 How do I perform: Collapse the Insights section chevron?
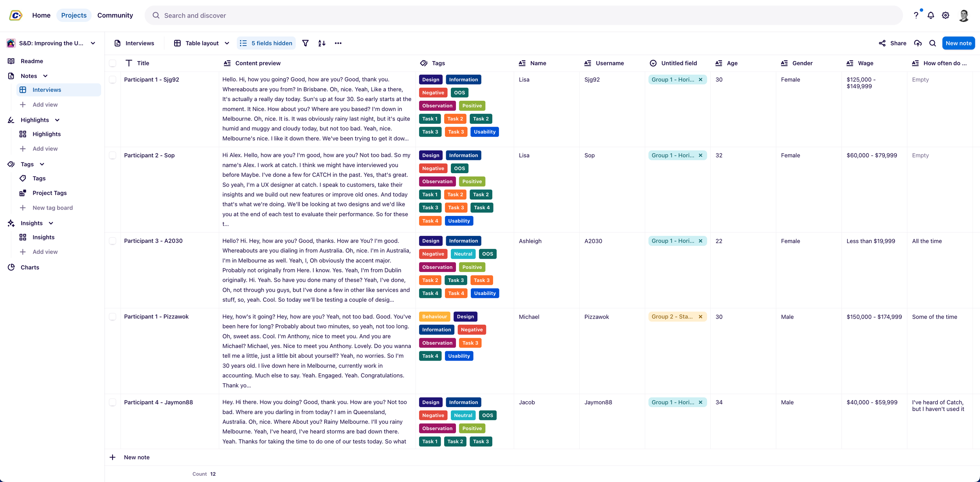click(x=51, y=223)
